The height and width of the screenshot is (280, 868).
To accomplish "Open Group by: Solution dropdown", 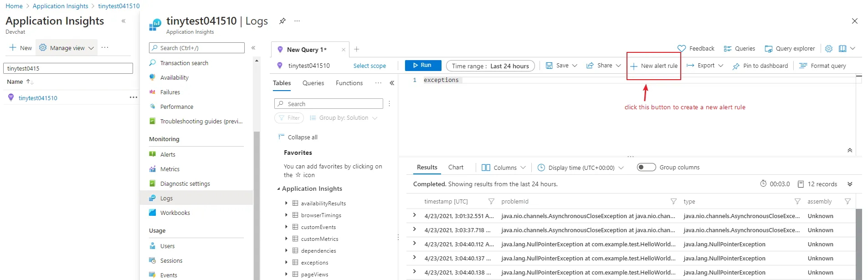I will click(344, 117).
